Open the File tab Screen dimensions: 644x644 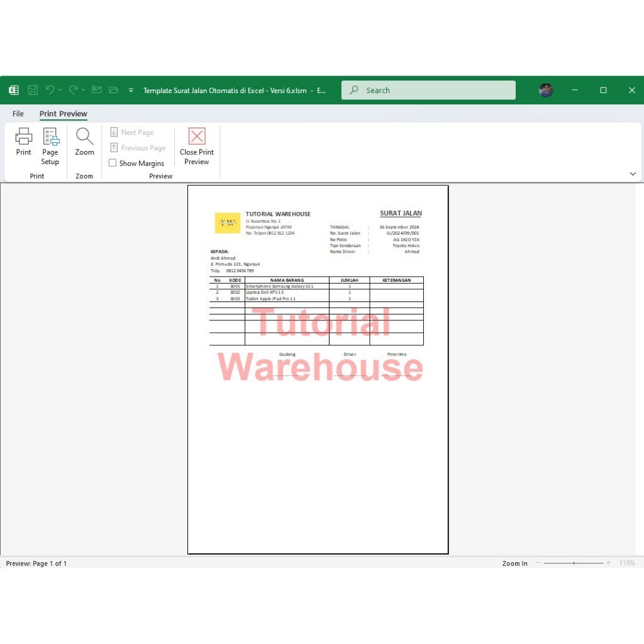[18, 114]
